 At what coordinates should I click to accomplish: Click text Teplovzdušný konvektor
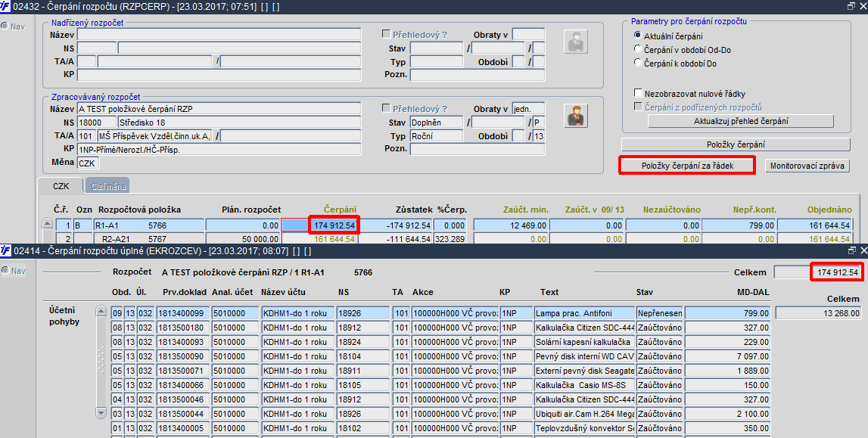tap(584, 428)
